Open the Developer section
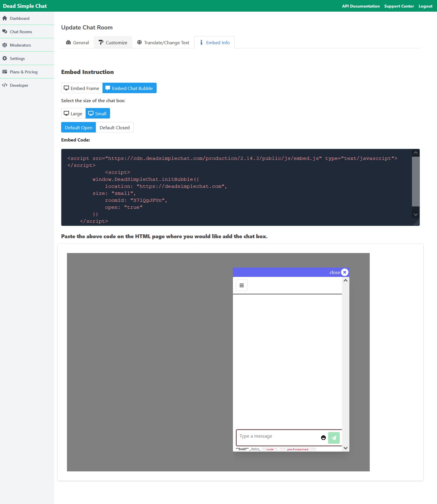Viewport: 437px width, 504px height. tap(27, 85)
